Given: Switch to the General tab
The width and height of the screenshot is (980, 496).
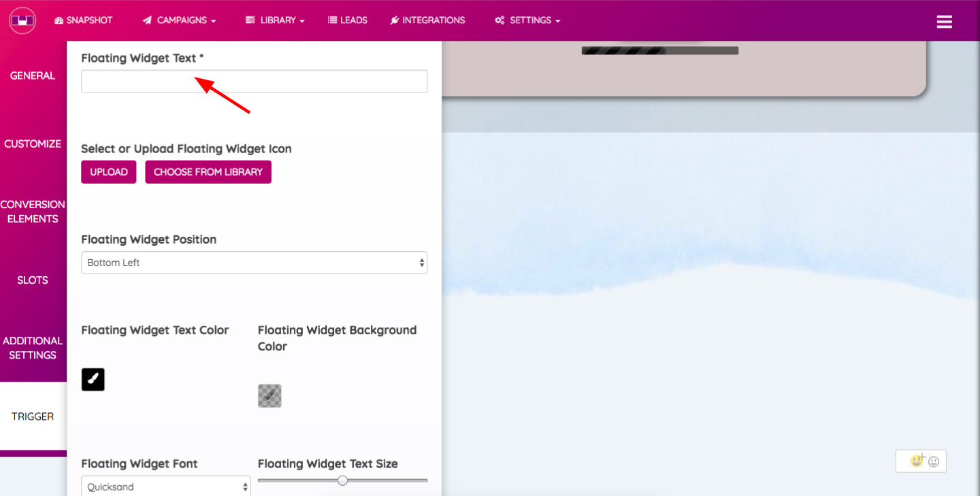Looking at the screenshot, I should coord(33,76).
